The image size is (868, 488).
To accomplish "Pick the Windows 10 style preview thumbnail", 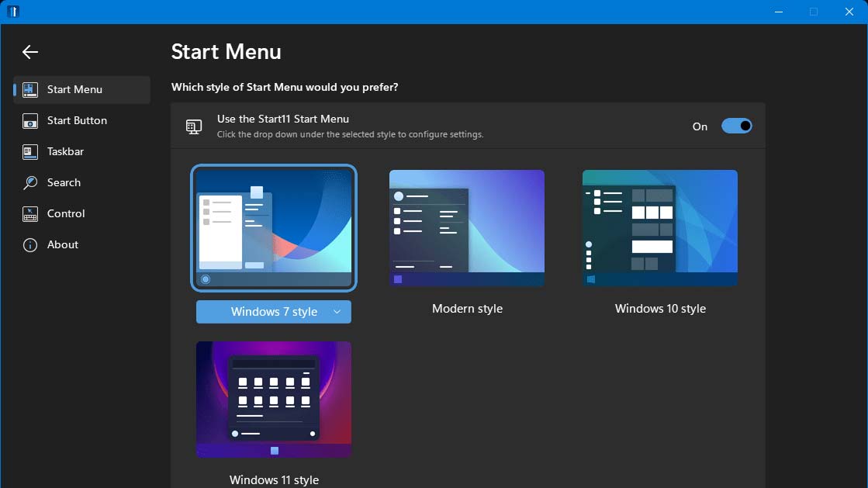I will pyautogui.click(x=660, y=227).
